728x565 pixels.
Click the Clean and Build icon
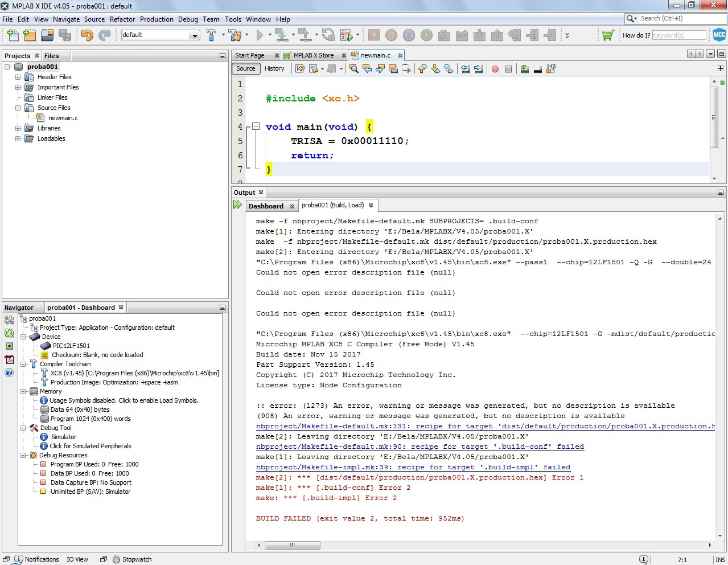tap(235, 35)
